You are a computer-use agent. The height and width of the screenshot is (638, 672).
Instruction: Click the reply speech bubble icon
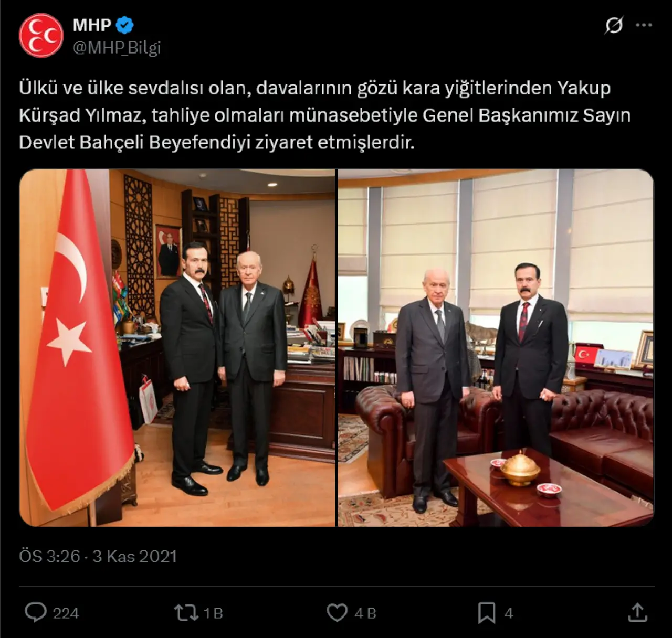[36, 612]
